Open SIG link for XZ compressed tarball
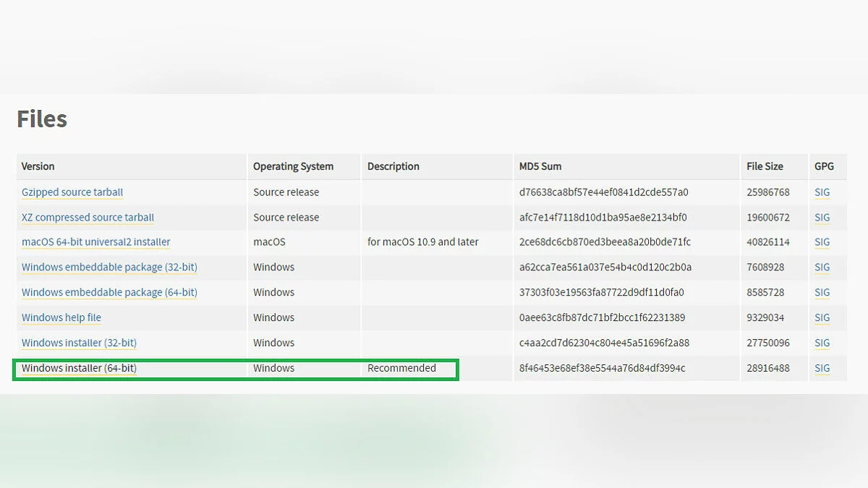The width and height of the screenshot is (868, 488). tap(822, 218)
